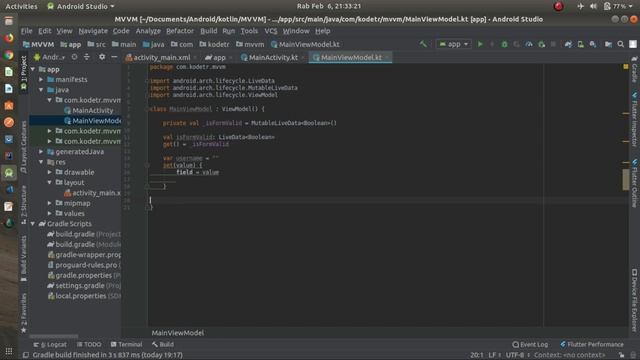640x360 pixels.
Task: Select local.properties file
Action: [84, 296]
